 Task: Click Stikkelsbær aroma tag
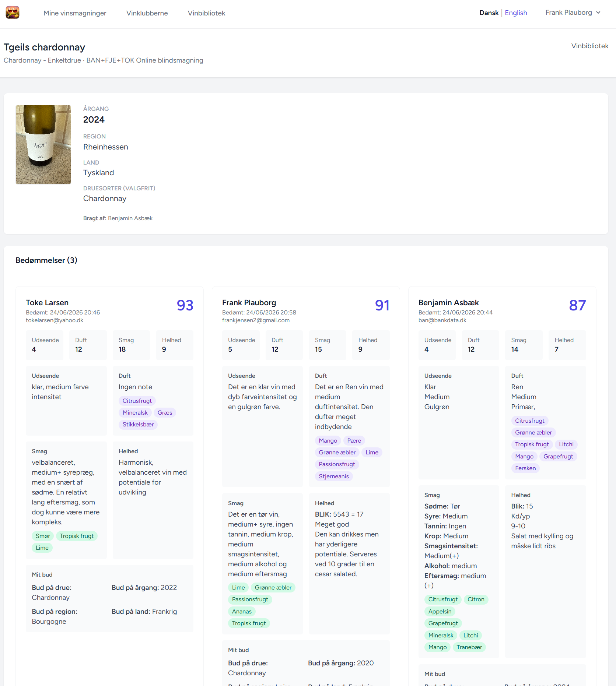138,425
